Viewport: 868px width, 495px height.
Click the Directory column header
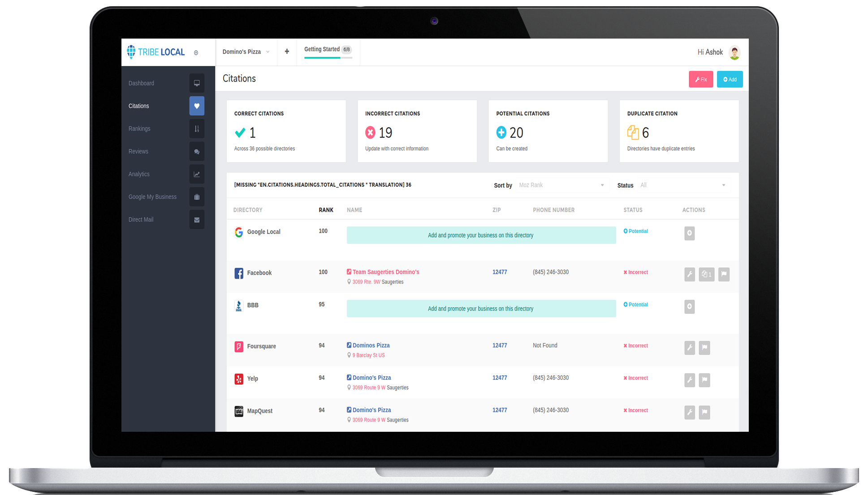point(248,210)
